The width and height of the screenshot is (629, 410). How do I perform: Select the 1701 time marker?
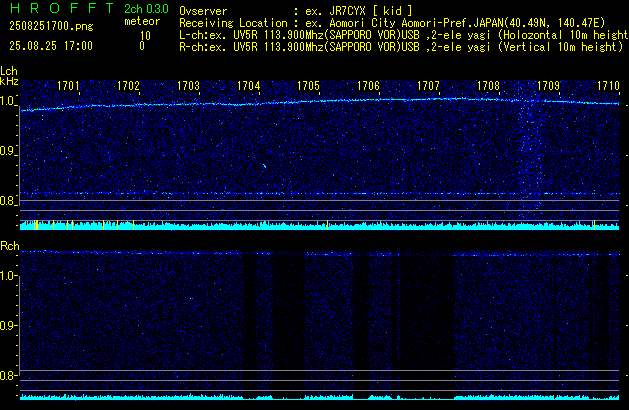68,86
